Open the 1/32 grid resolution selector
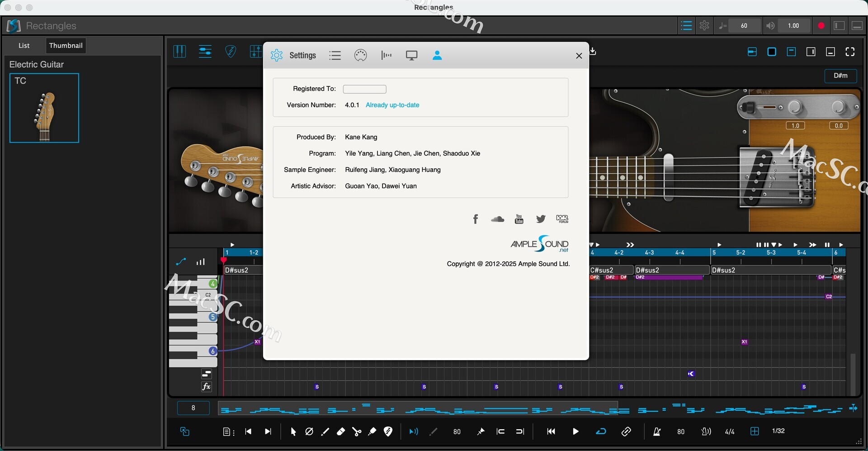The width and height of the screenshot is (868, 451). (x=778, y=431)
